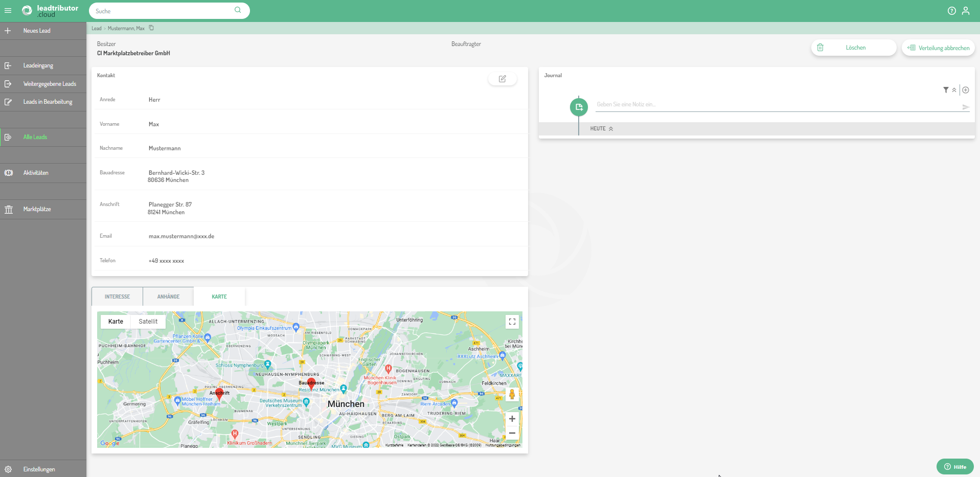
Task: Open the INTERESSE tab
Action: pyautogui.click(x=117, y=297)
